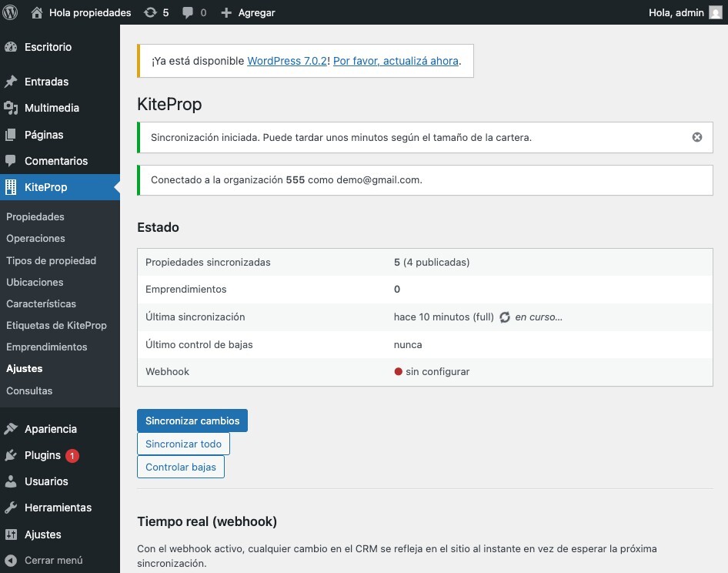The width and height of the screenshot is (728, 573).
Task: Open the Herramientas menu item
Action: [60, 508]
